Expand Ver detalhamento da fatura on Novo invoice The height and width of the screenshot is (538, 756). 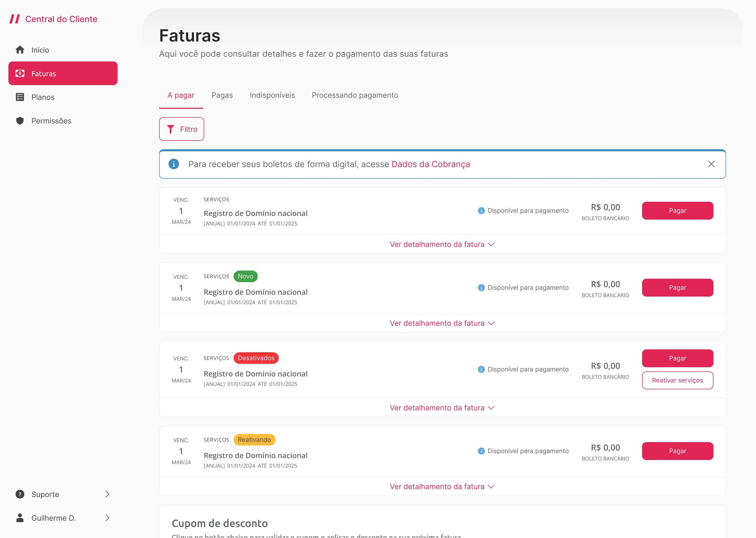pos(442,323)
